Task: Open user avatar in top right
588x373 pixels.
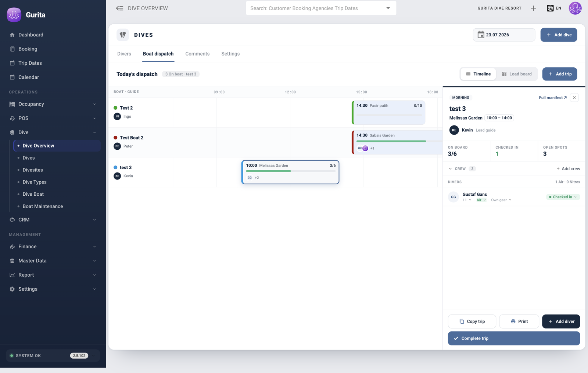Action: (575, 8)
